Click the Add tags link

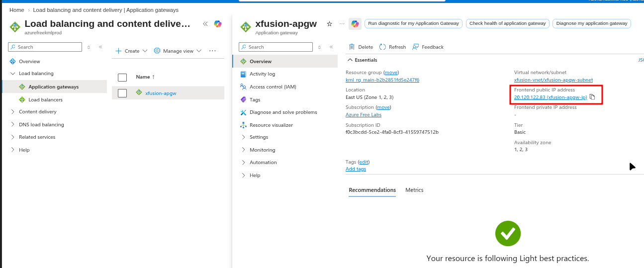(356, 169)
